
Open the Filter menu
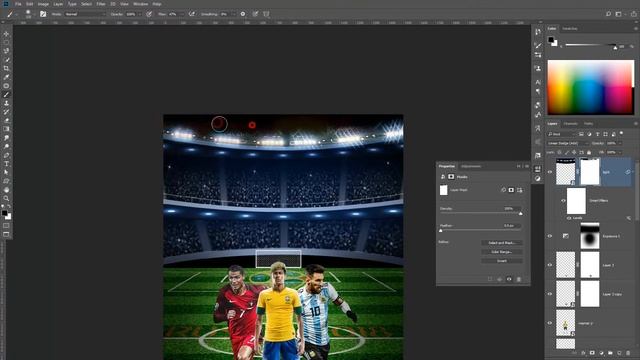(101, 4)
